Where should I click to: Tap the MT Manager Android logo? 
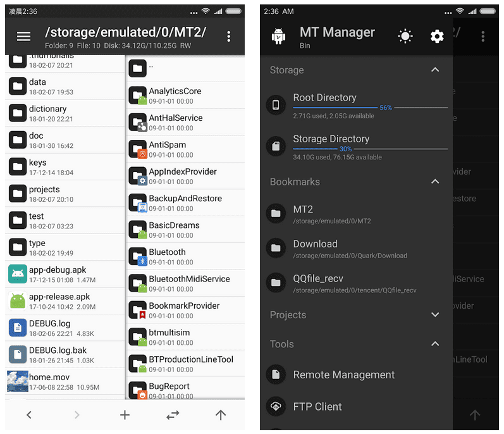[x=278, y=36]
